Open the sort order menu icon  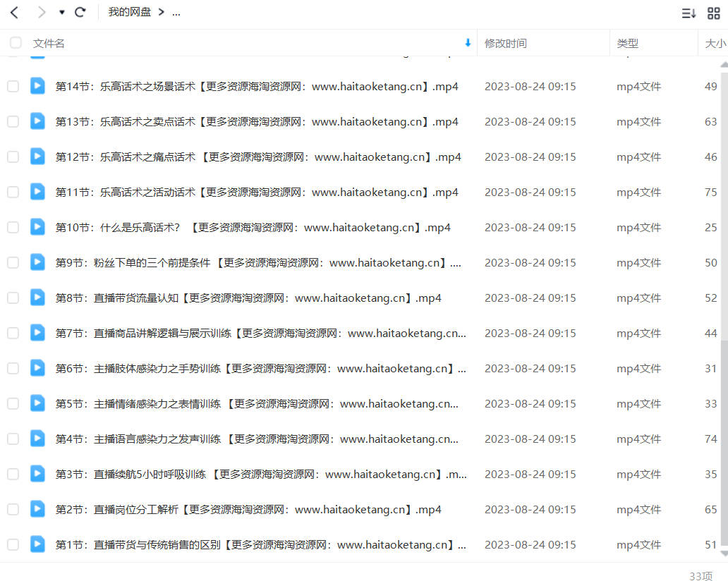pyautogui.click(x=688, y=13)
